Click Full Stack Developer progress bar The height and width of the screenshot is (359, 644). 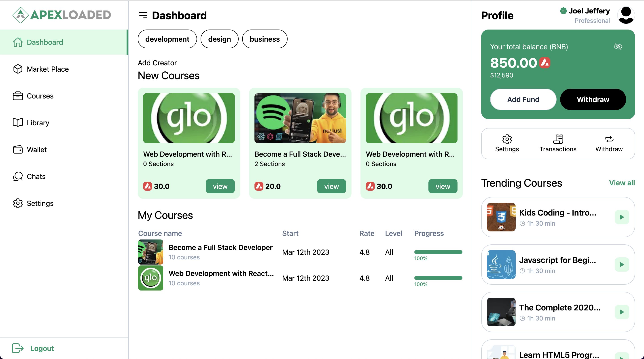[438, 252]
